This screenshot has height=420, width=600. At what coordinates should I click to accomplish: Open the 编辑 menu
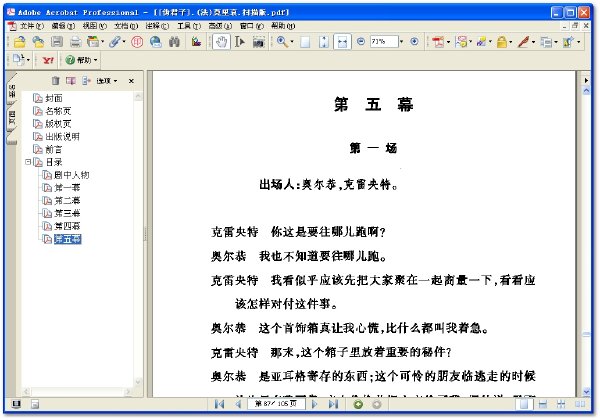[x=63, y=26]
